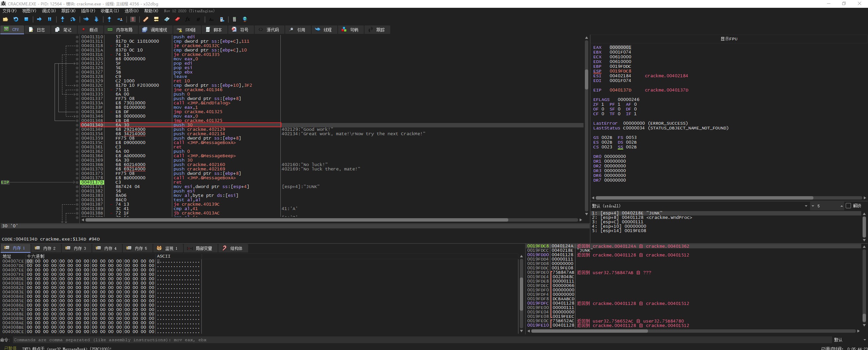Open Scylla via the red S icon
This screenshot has height=350, width=868.
[x=133, y=19]
